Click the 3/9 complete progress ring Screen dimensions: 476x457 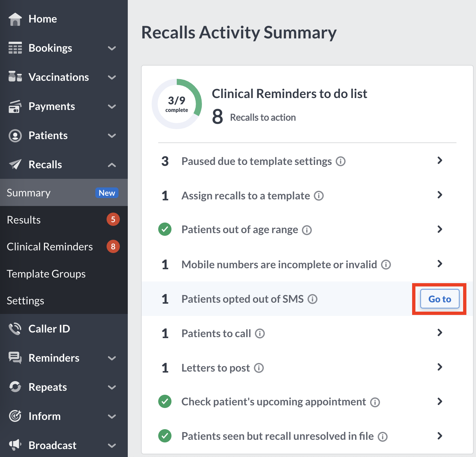pos(177,104)
